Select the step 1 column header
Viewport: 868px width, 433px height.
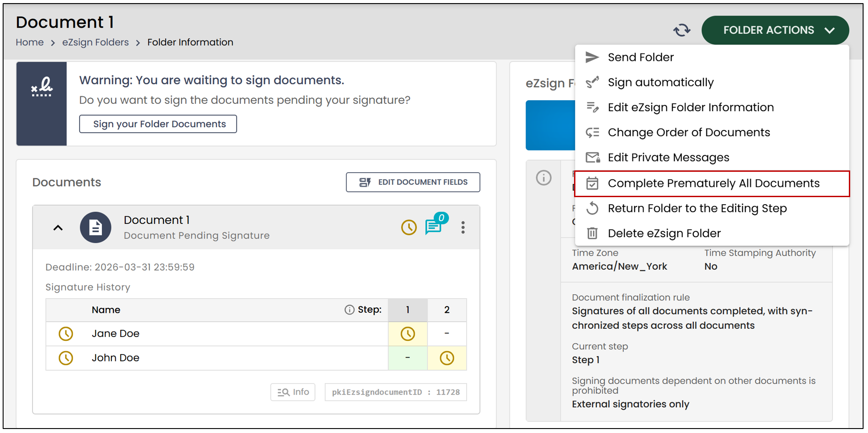pyautogui.click(x=408, y=310)
